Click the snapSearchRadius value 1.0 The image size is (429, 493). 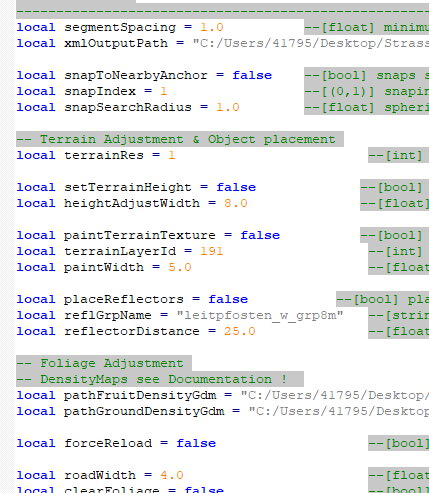click(228, 107)
